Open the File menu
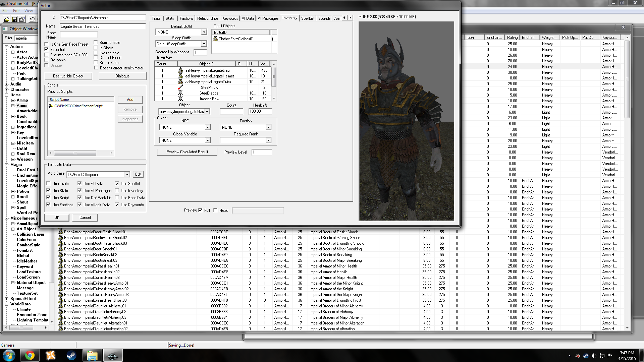 click(x=5, y=11)
